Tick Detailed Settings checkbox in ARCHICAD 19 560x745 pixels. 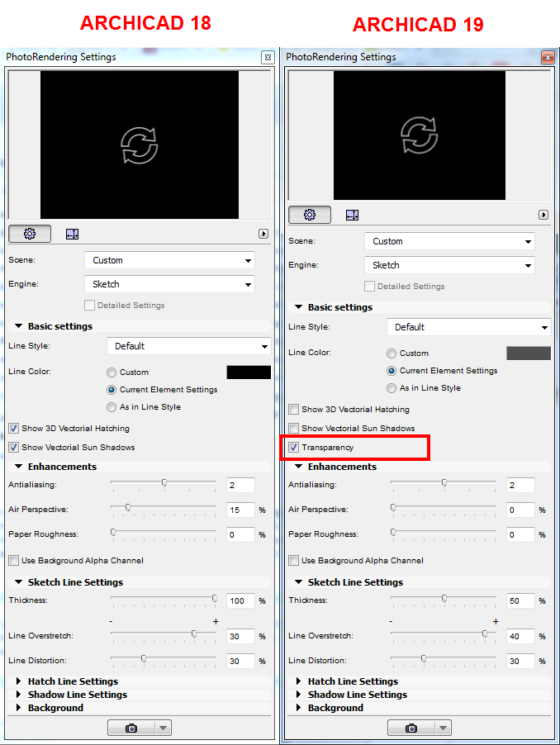tap(369, 286)
